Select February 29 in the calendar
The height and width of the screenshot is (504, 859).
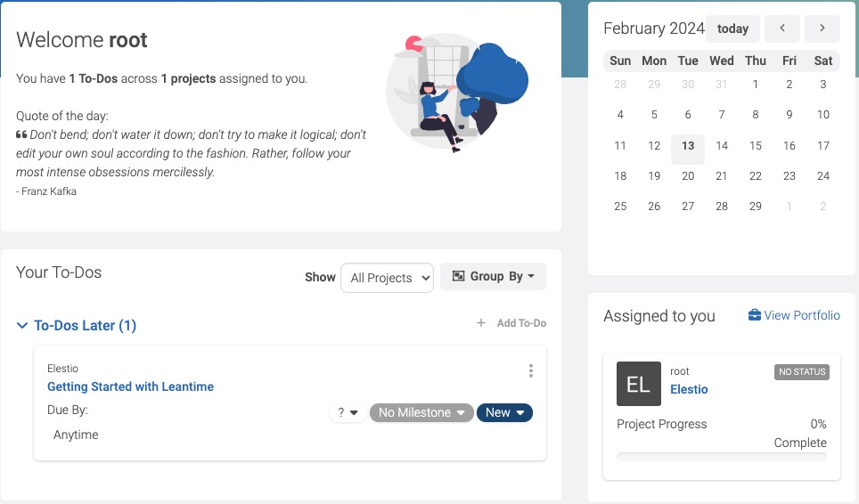click(x=756, y=207)
